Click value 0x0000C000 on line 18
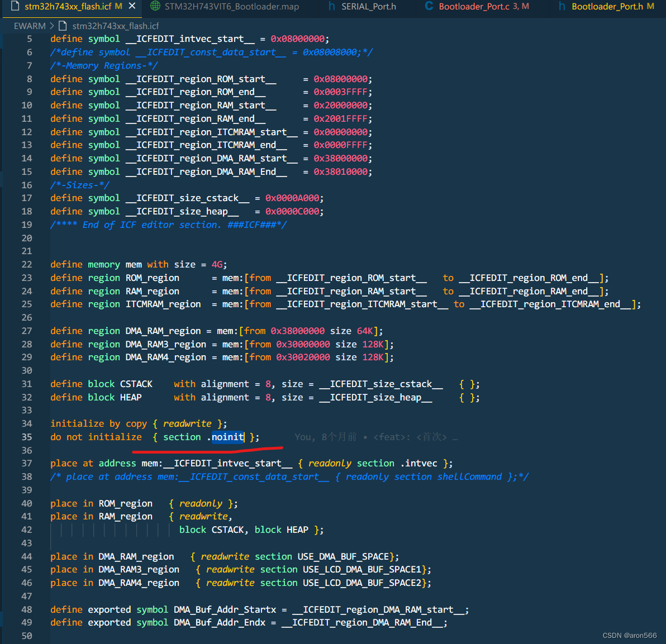Viewport: 666px width, 644px height. click(x=292, y=212)
